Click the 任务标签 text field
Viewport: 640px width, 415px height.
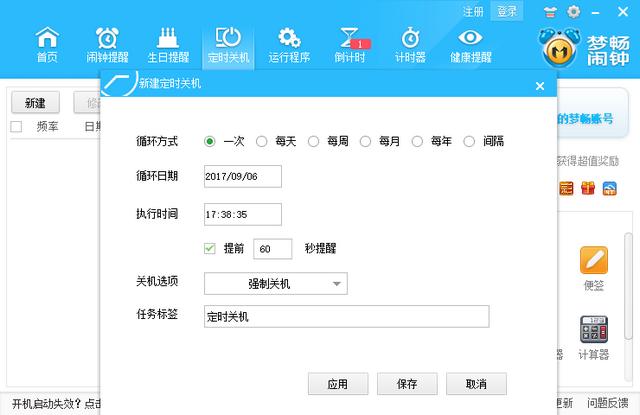[x=346, y=317]
